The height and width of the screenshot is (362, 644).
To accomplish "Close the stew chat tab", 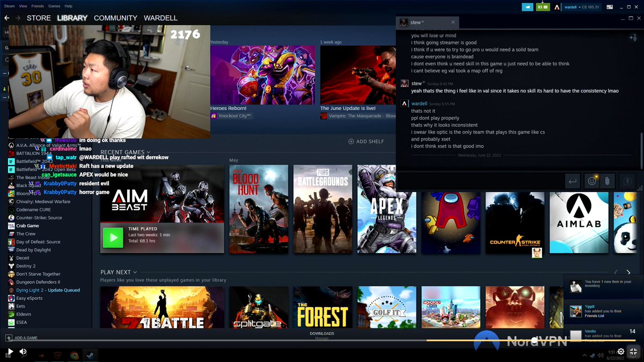I will click(x=453, y=23).
